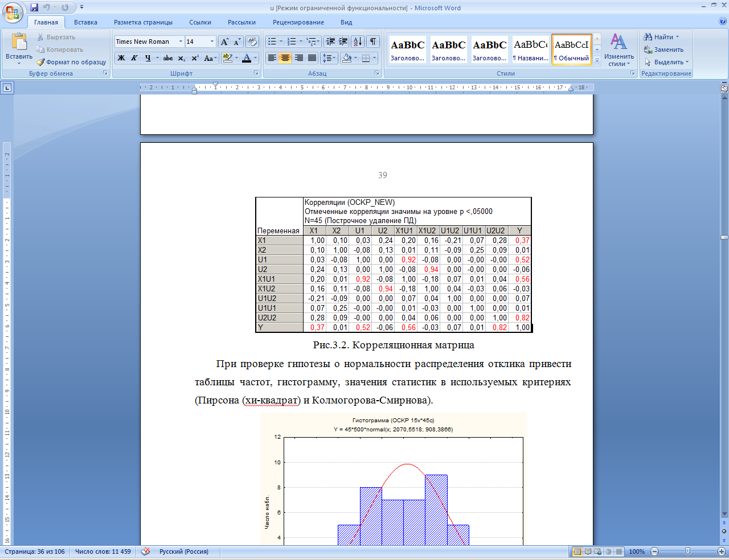Sort text with the A-Z sort icon
This screenshot has height=560, width=729.
pos(358,42)
